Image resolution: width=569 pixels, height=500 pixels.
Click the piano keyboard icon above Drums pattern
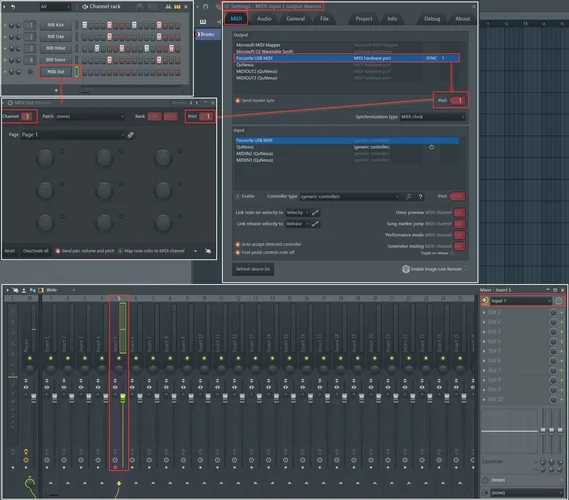tap(203, 22)
